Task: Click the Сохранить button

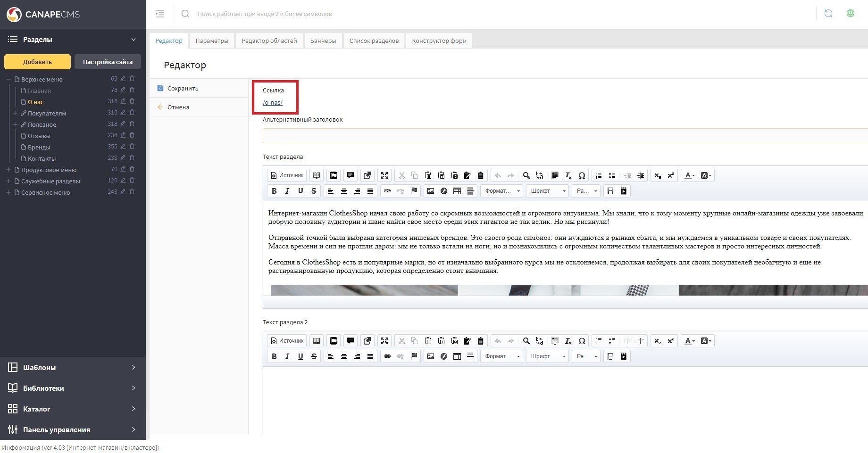Action: coord(182,89)
